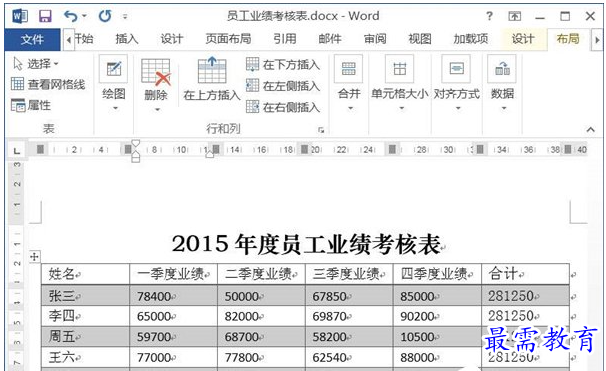Redo the last action

coord(105,16)
